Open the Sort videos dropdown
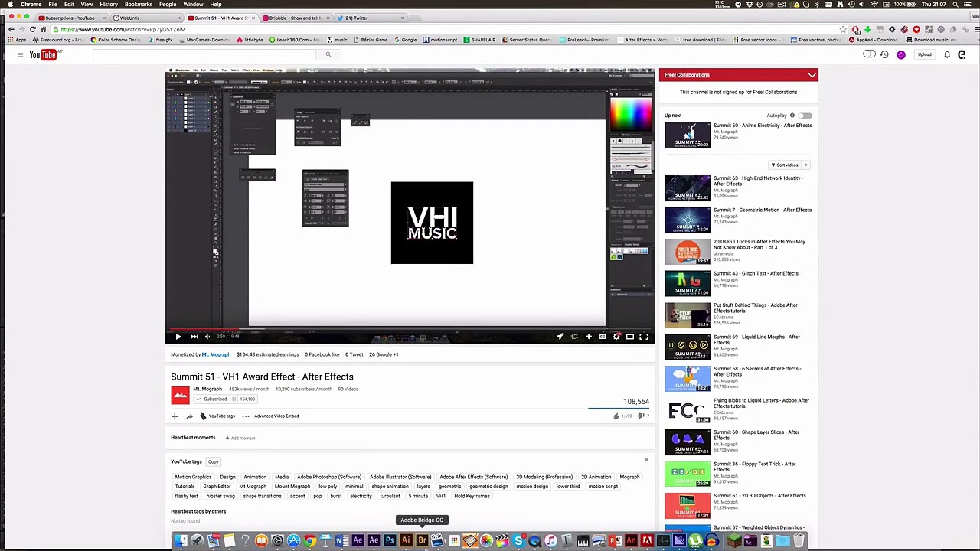 point(789,165)
